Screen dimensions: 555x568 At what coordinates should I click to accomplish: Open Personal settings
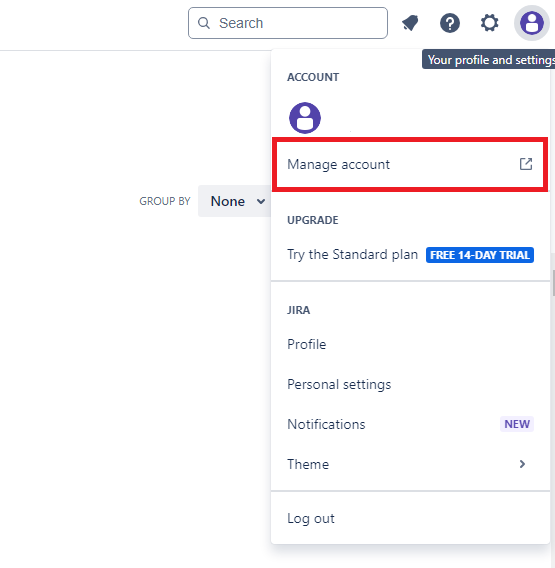(x=410, y=384)
